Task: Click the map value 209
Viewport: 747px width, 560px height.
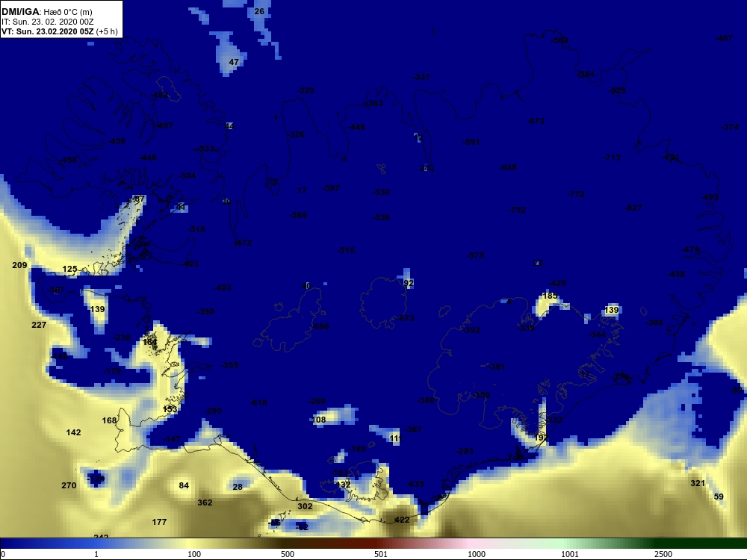Action: click(19, 265)
